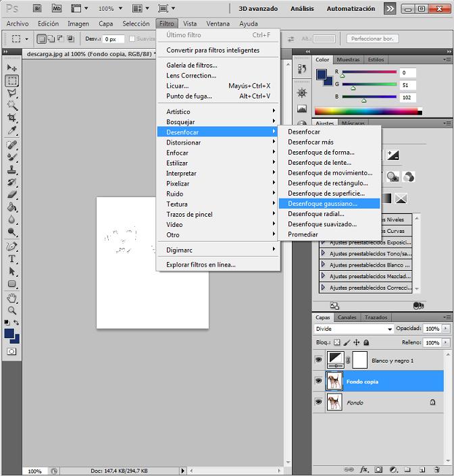
Task: Hide the Fondo layer using its eye icon
Action: [318, 402]
